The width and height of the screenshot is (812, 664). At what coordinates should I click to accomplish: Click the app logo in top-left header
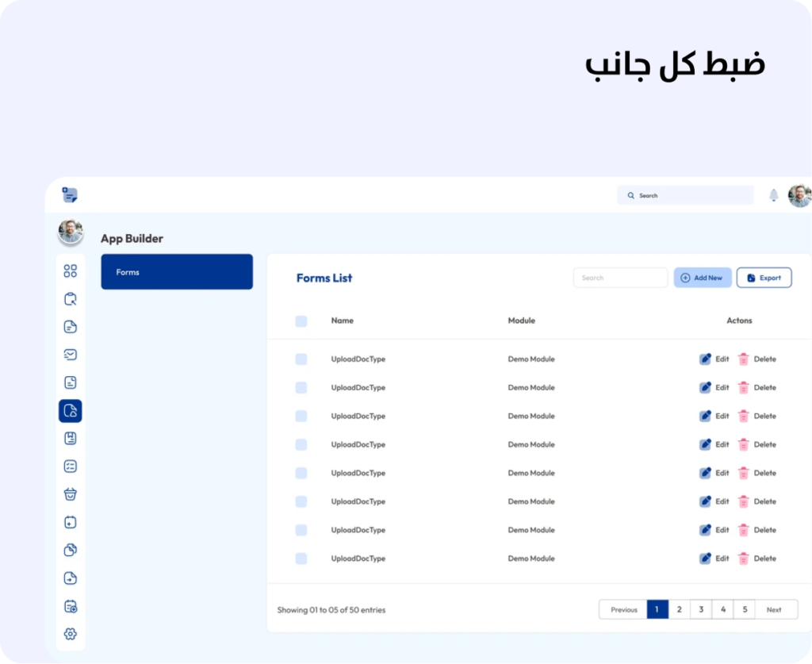click(x=70, y=195)
